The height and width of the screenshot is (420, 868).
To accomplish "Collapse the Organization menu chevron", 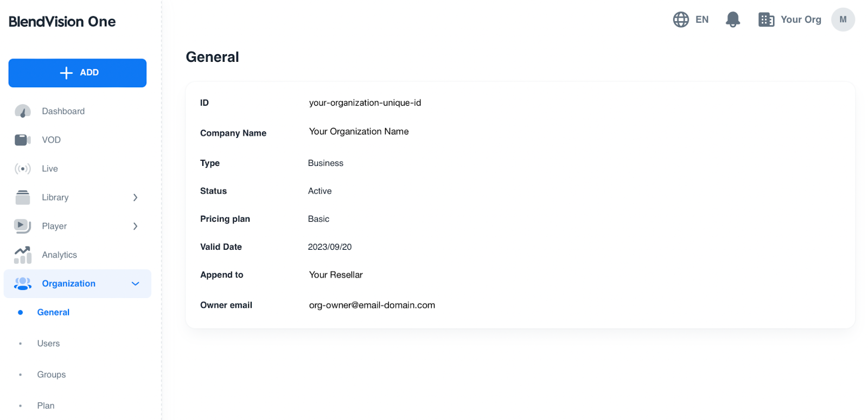I will pos(135,283).
